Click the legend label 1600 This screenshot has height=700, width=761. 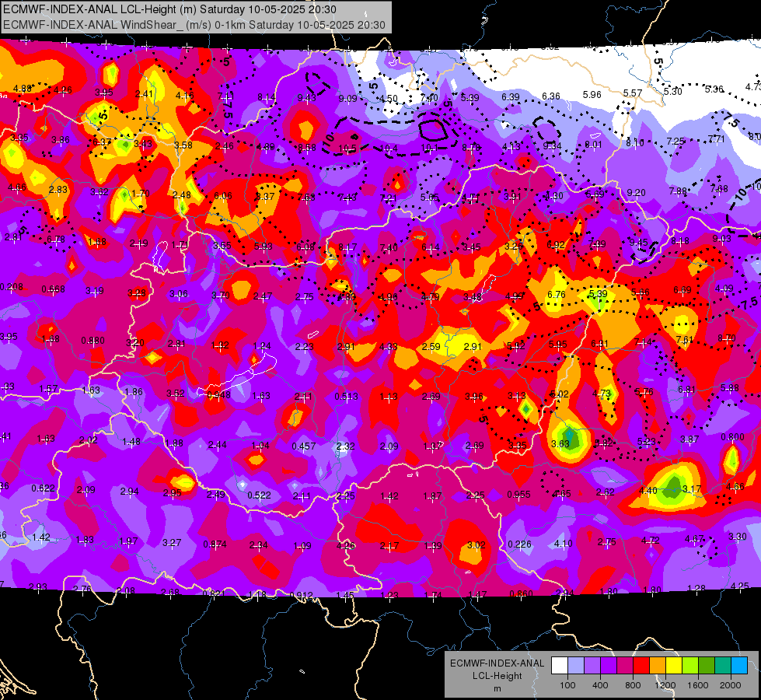tap(698, 685)
